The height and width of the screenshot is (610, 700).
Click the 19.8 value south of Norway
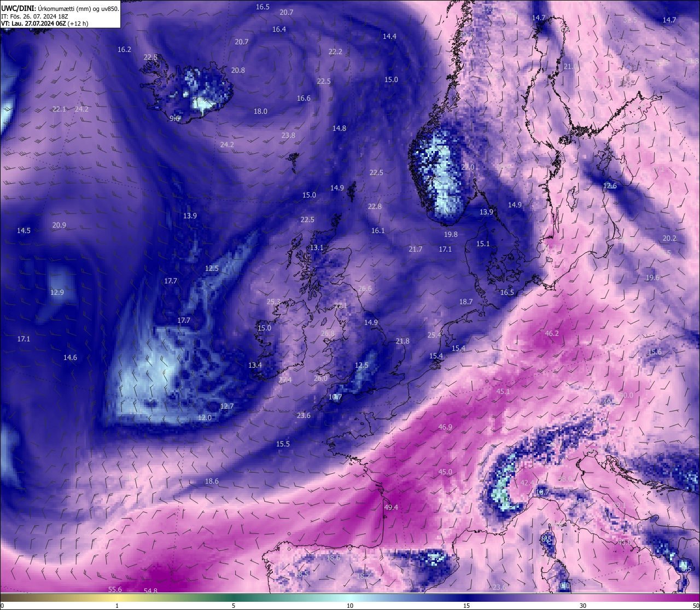(451, 235)
